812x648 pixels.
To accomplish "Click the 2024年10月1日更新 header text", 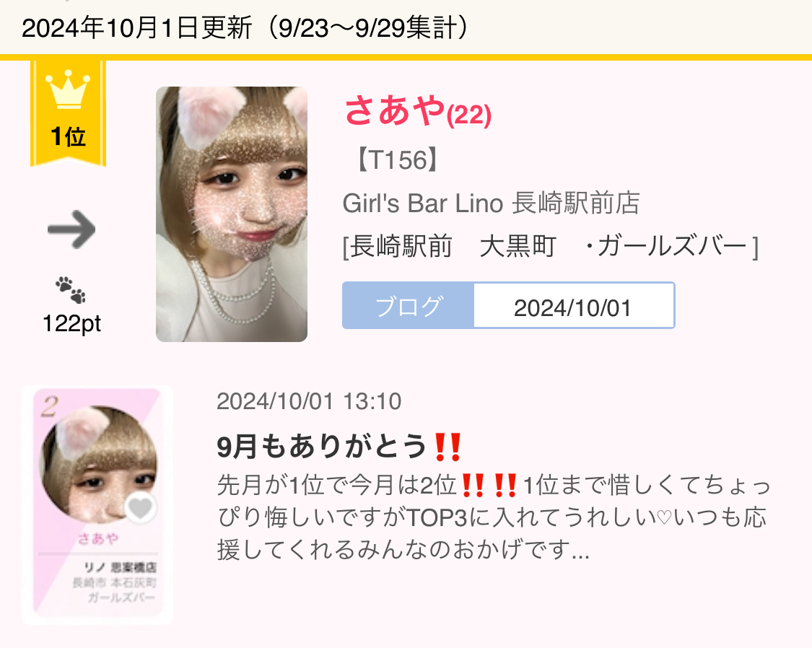I will click(136, 27).
